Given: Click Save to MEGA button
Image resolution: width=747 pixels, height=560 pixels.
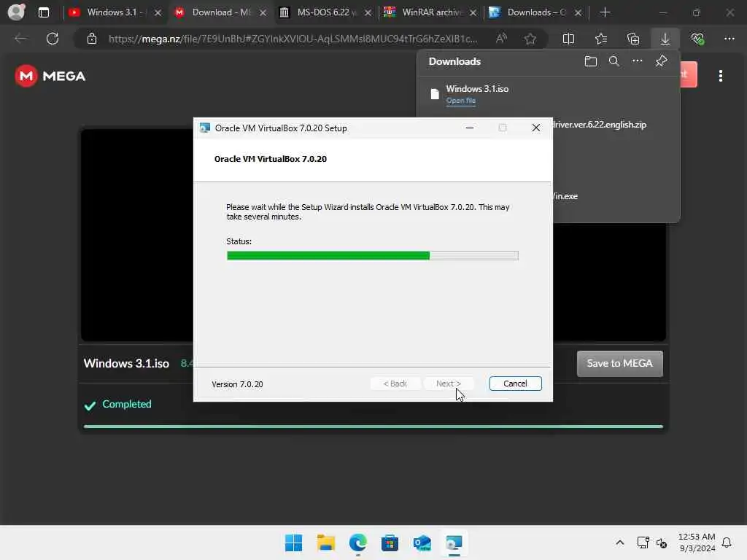Looking at the screenshot, I should coord(619,364).
